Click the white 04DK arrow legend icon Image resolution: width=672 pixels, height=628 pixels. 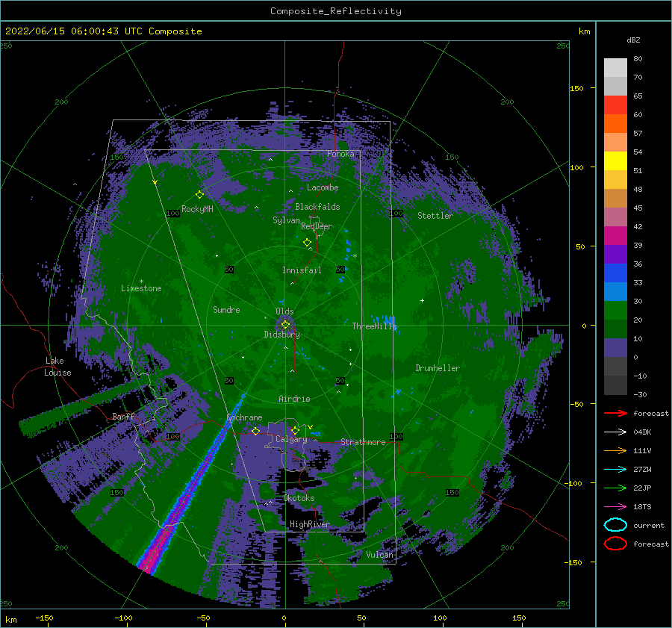pos(615,432)
